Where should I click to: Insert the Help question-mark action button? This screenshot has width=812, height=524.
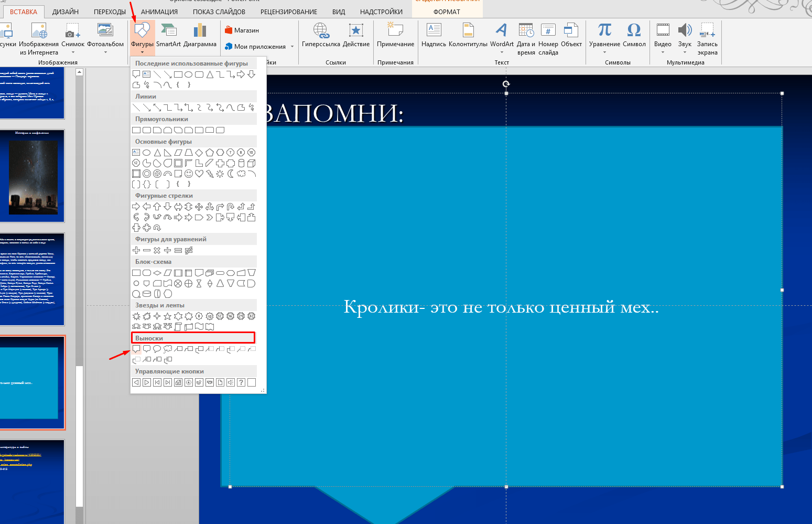click(241, 382)
